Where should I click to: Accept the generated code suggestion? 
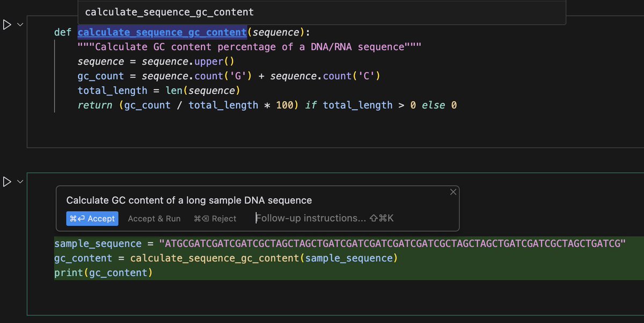[x=92, y=218]
